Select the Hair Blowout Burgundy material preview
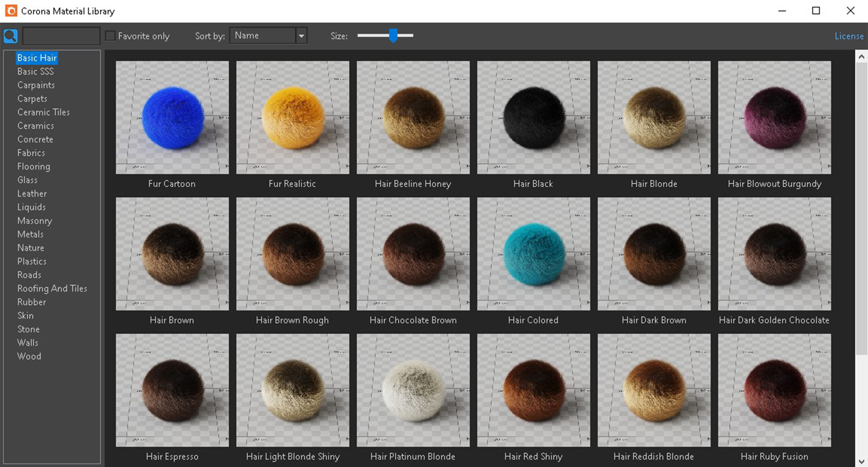The width and height of the screenshot is (868, 467). (x=774, y=118)
